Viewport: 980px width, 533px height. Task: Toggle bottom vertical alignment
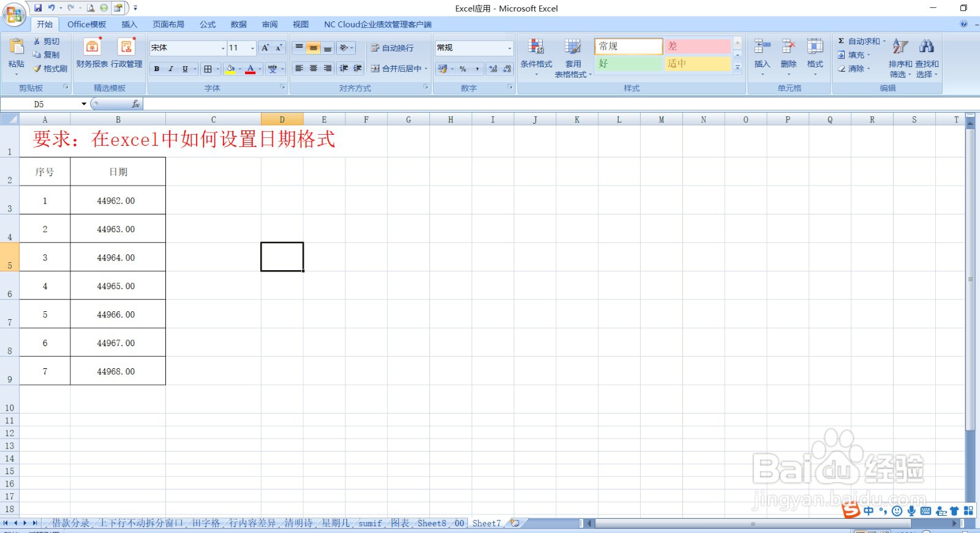[x=328, y=48]
